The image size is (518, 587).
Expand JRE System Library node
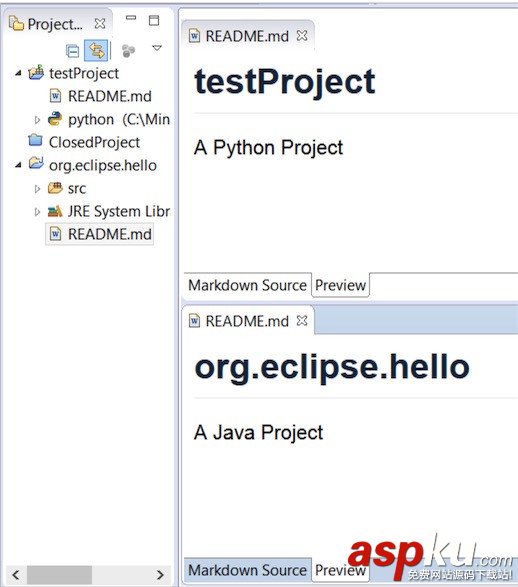point(37,212)
